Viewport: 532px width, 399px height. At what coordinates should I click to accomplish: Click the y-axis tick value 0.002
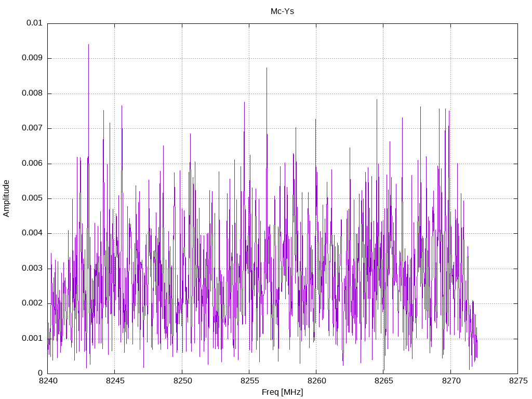[x=32, y=303]
